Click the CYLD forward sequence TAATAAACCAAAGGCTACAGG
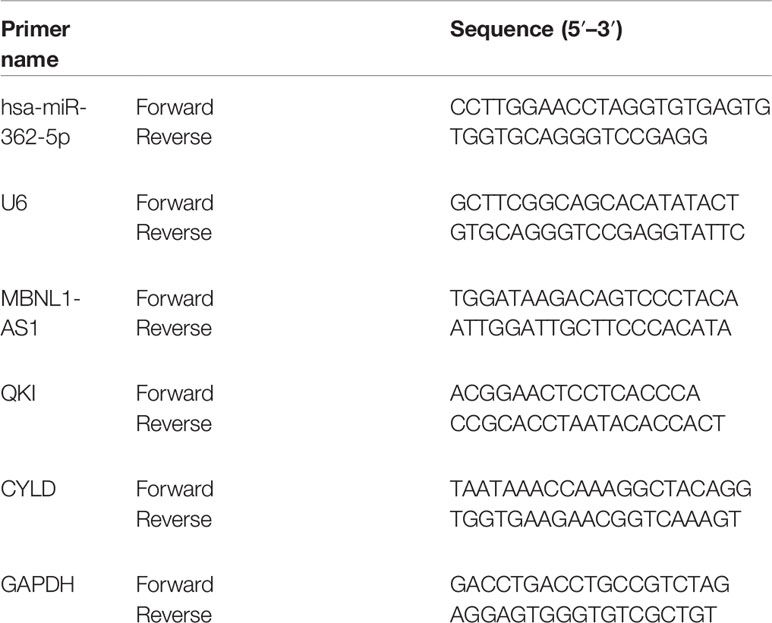 [x=601, y=489]
